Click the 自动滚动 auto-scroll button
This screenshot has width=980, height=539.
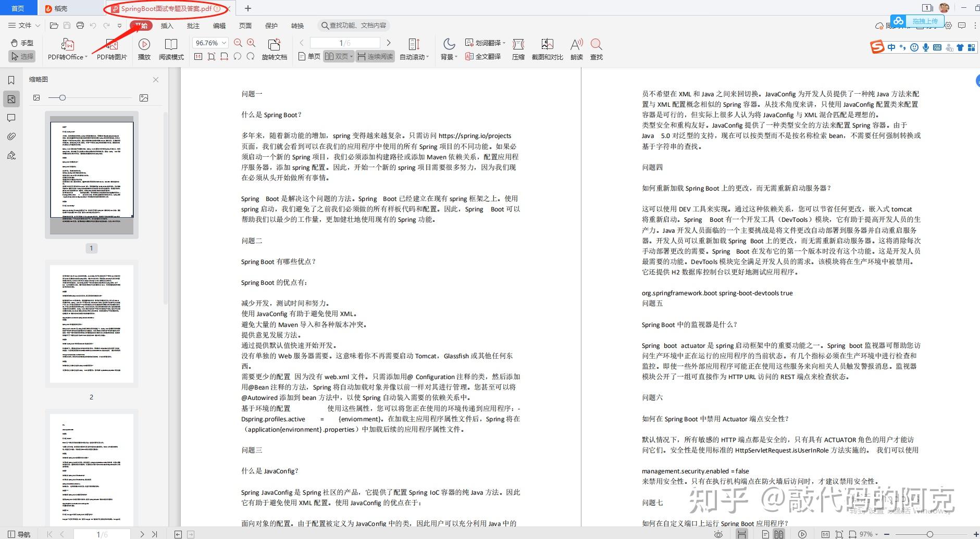(x=413, y=48)
